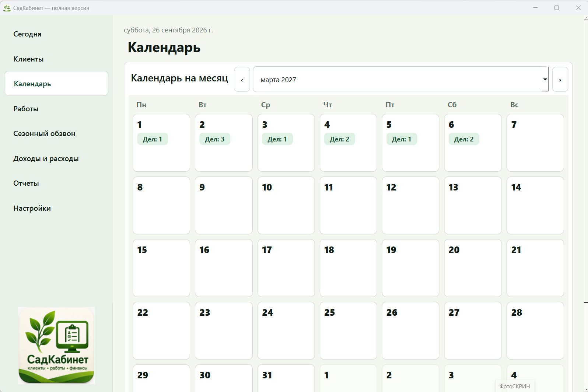This screenshot has width=588, height=392.
Task: Open Настройки in the sidebar
Action: pos(56,208)
